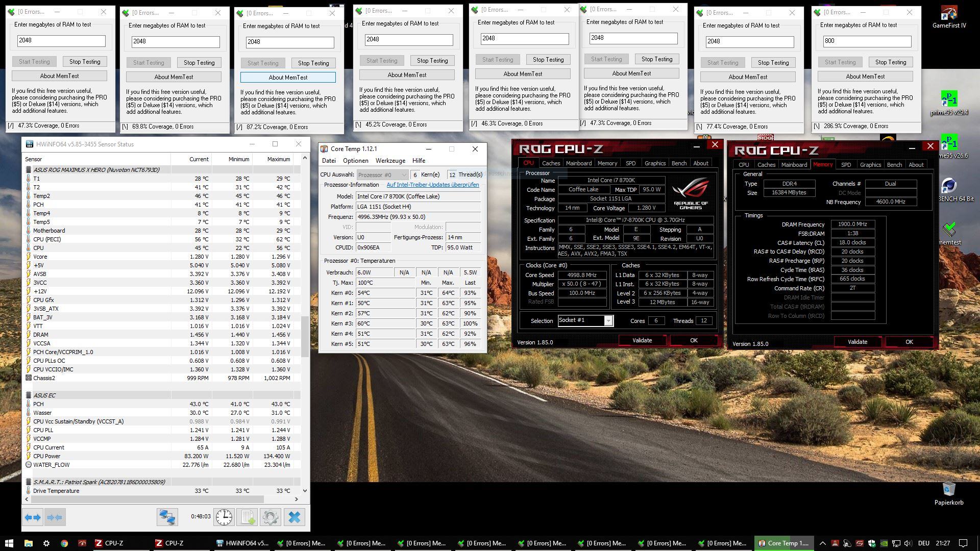Open network tray icon
The image size is (980, 551).
click(x=897, y=543)
